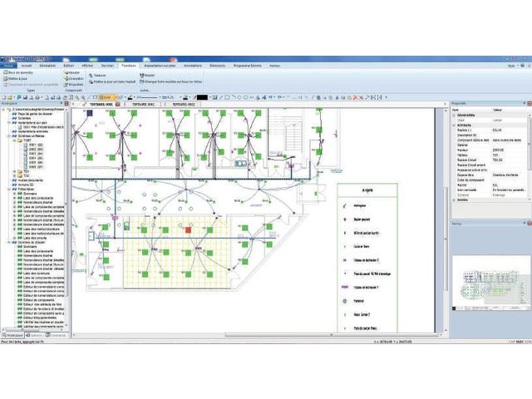Image resolution: width=532 pixels, height=399 pixels.
Task: Open the Fichier menu
Action: (x=8, y=64)
